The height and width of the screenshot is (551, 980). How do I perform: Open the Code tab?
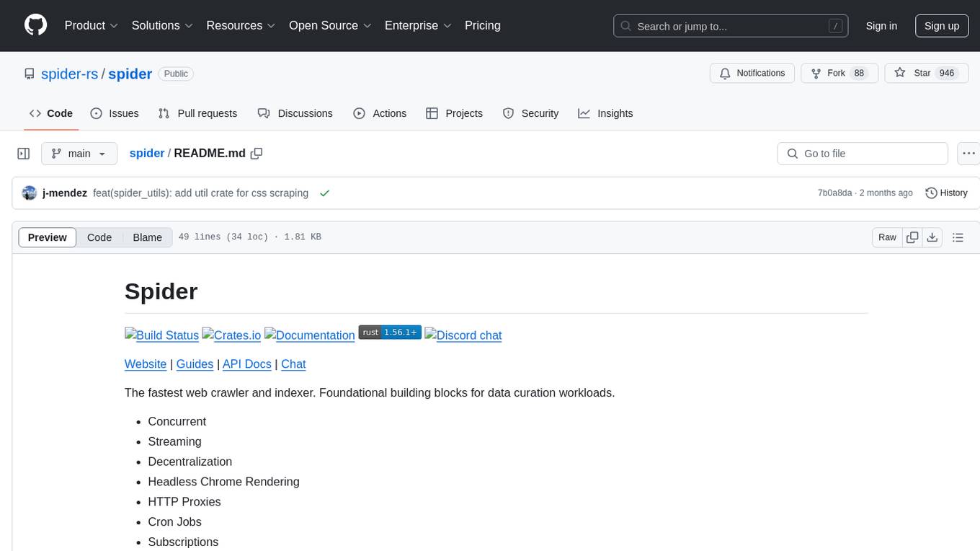point(51,113)
